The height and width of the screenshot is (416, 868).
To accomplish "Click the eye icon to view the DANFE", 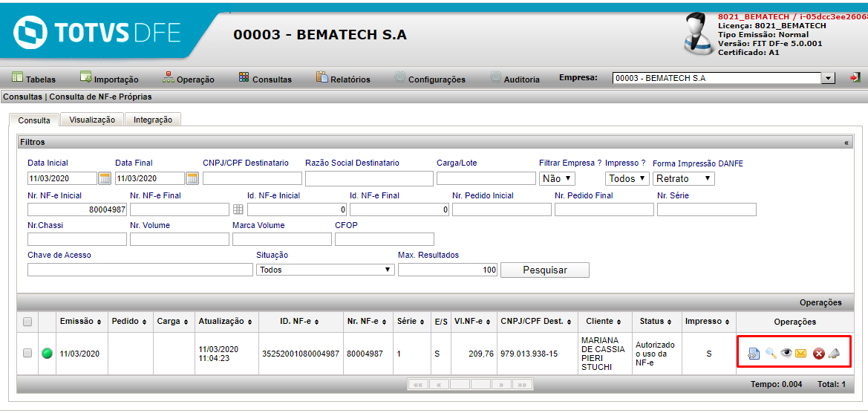I will tap(786, 353).
